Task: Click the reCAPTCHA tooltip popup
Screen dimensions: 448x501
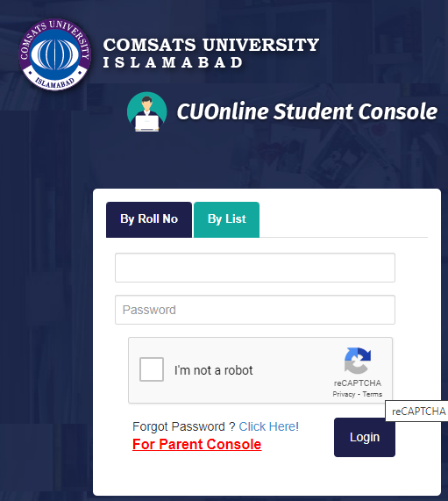Action: 416,411
